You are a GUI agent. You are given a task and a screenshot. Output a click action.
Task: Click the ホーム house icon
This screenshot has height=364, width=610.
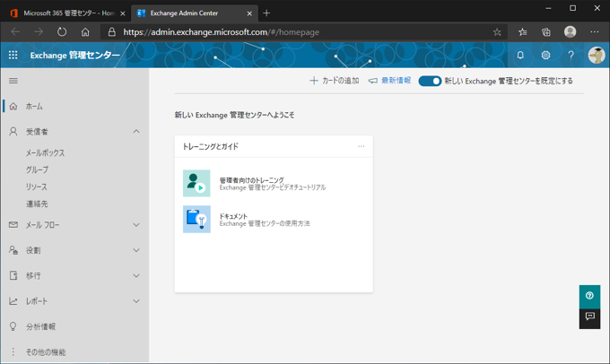13,106
